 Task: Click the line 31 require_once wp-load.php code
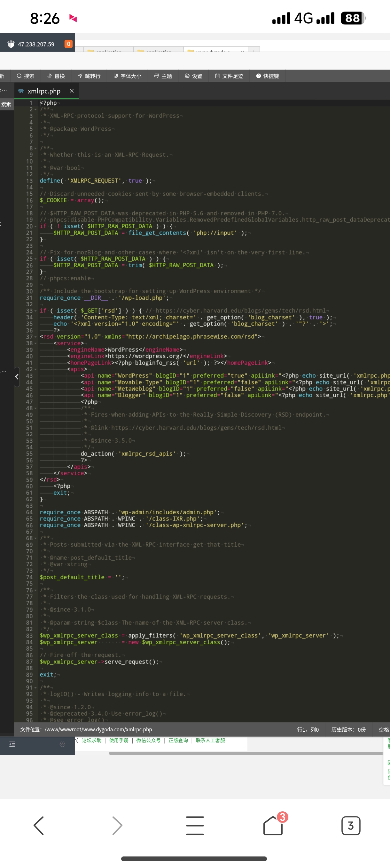(x=104, y=298)
